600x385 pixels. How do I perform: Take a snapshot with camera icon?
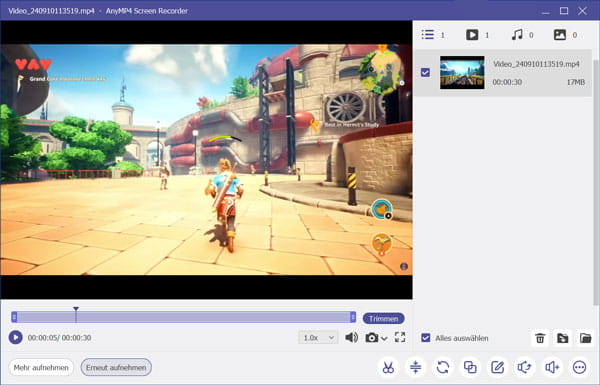(x=372, y=338)
